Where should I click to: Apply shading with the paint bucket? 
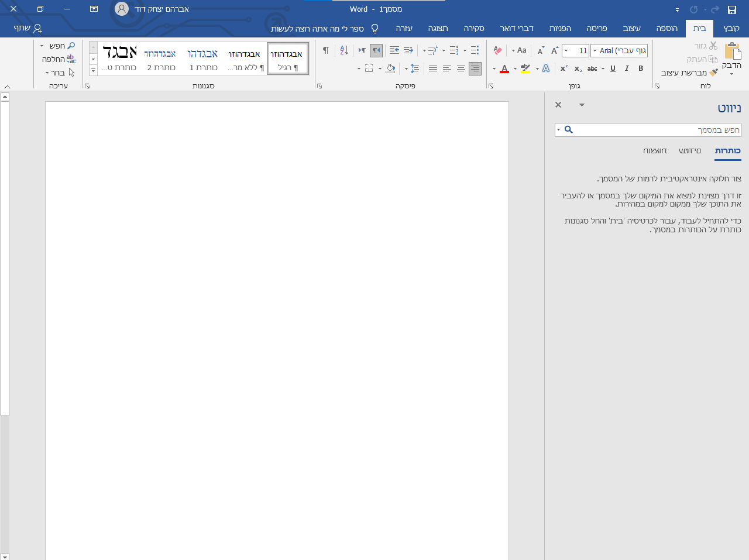[390, 68]
